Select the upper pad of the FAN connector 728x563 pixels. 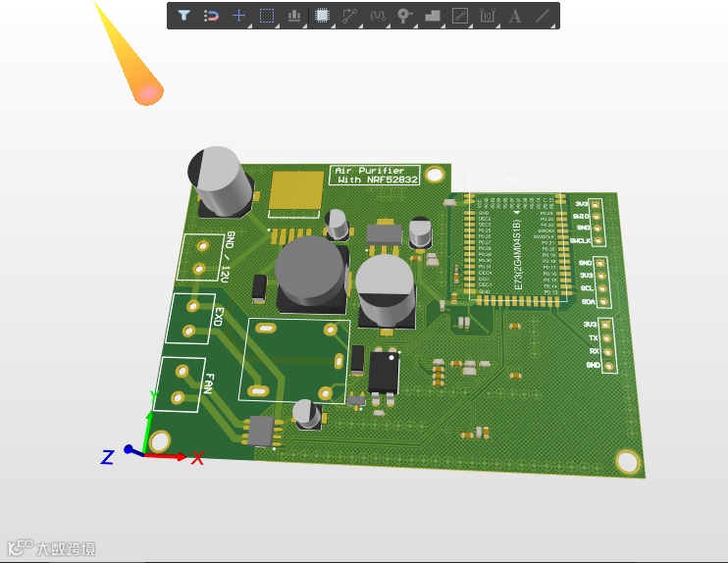[x=182, y=371]
